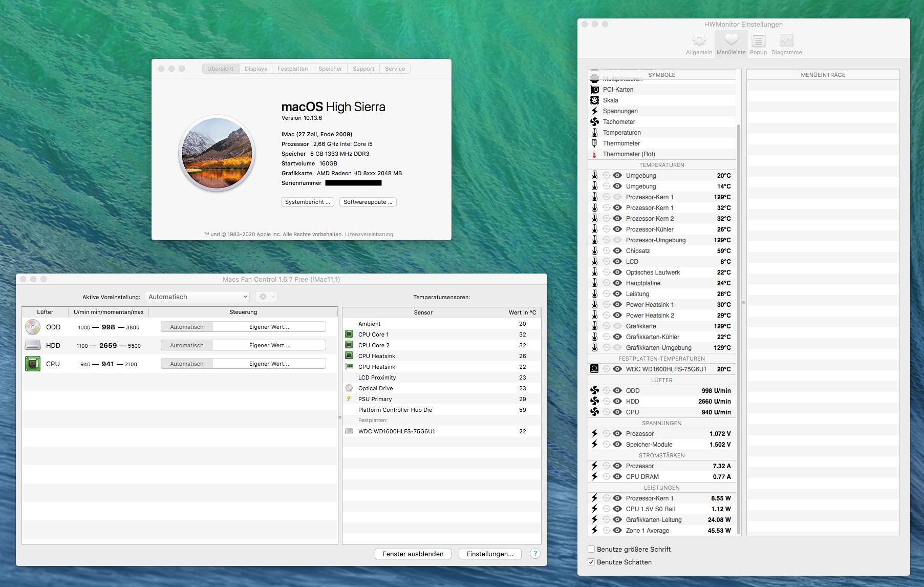This screenshot has height=587, width=924.
Task: Open gear dropdown next to preset selector
Action: [x=266, y=297]
